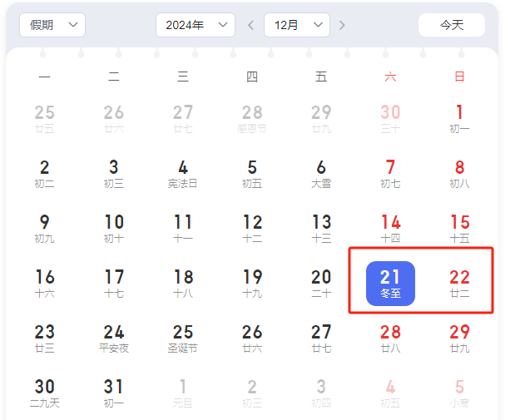Go to next month arrow
Screen dimensions: 515x420
[x=342, y=25]
